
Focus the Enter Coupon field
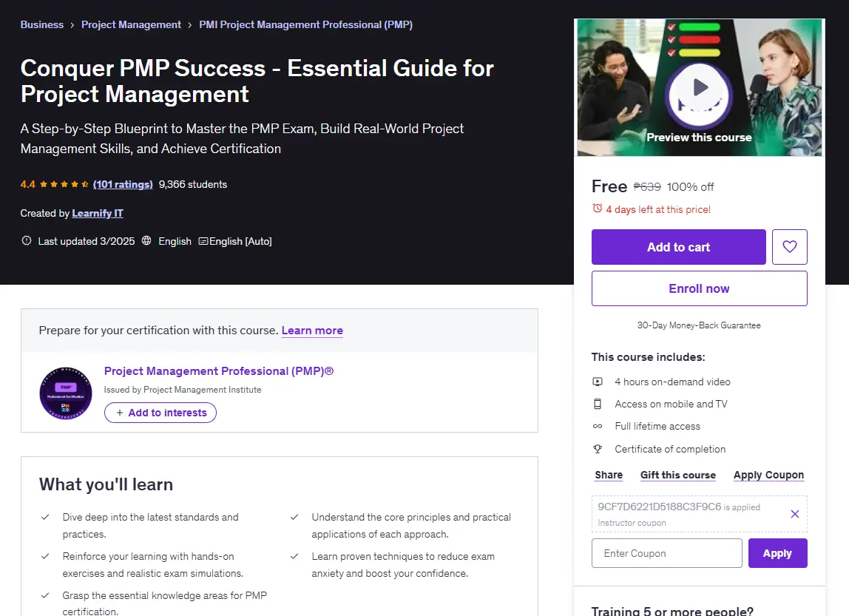click(666, 553)
